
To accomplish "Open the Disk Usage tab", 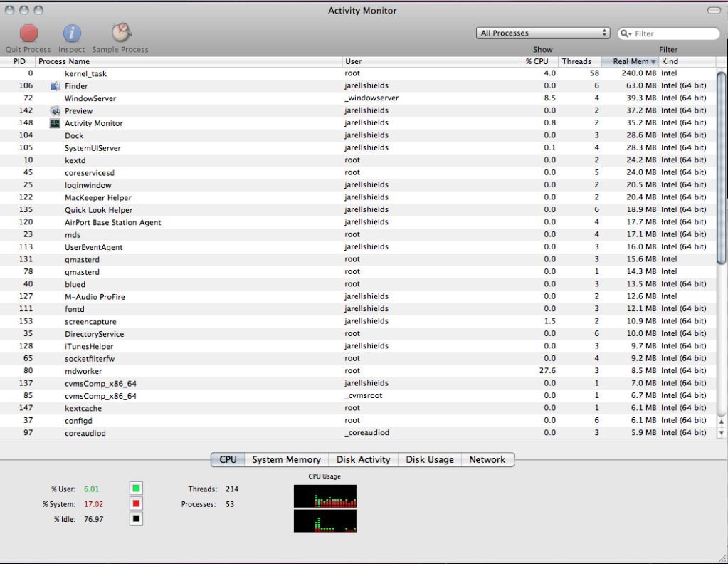I will coord(430,459).
